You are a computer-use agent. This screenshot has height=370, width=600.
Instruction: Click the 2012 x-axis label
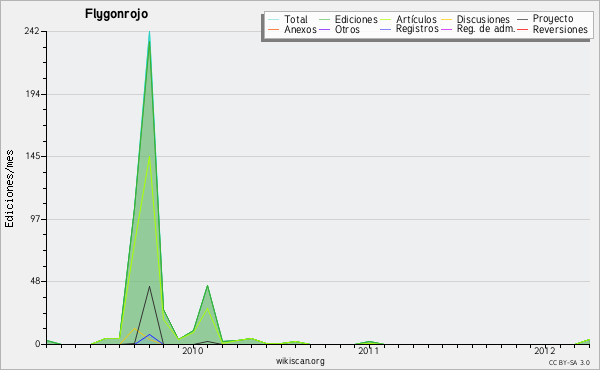click(x=545, y=351)
